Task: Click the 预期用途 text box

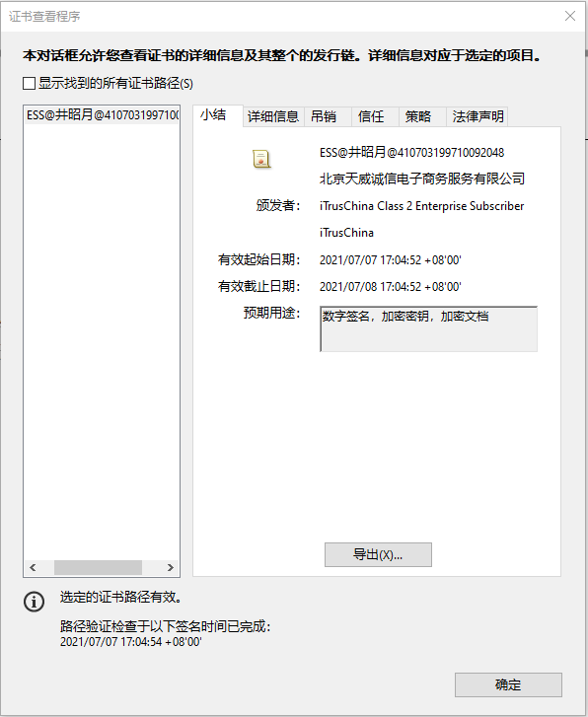Action: coord(428,328)
